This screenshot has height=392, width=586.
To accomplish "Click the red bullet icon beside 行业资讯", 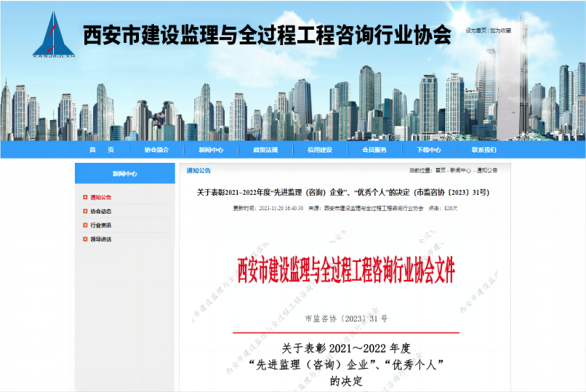I will click(x=85, y=225).
